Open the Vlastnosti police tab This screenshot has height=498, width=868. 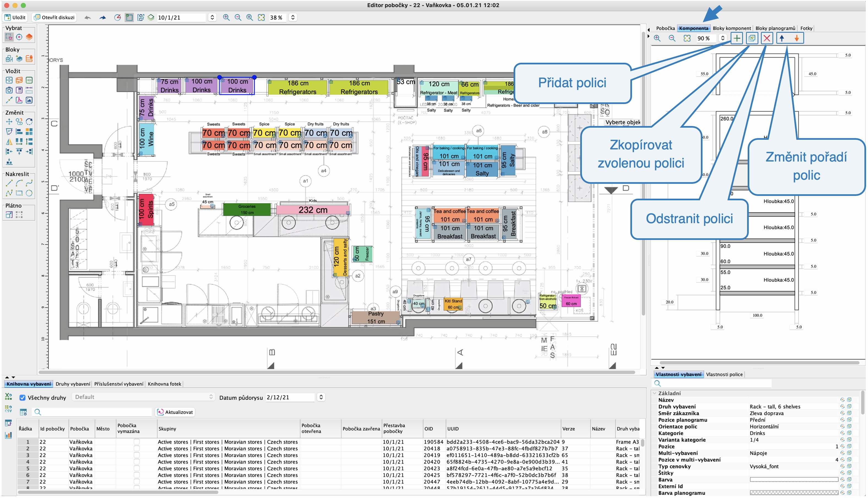coord(724,374)
